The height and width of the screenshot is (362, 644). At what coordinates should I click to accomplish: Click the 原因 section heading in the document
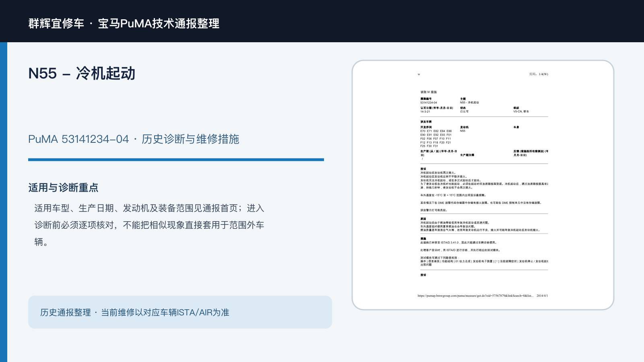point(423,219)
